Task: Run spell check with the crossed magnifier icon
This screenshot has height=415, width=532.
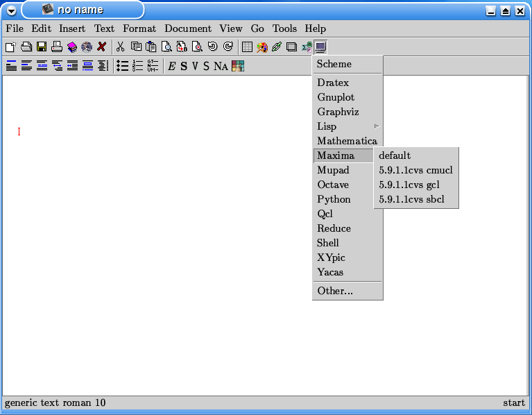Action: tap(197, 46)
